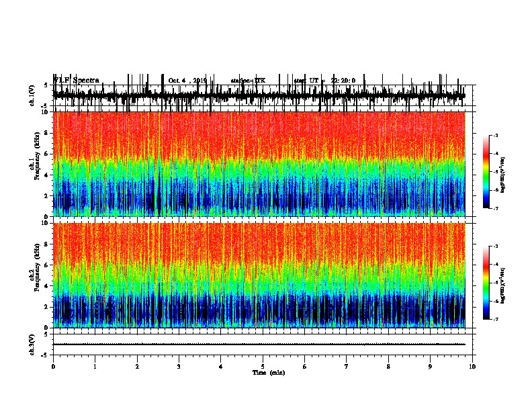Click the '5' tick of the ch.1(V) axis

click(46, 85)
